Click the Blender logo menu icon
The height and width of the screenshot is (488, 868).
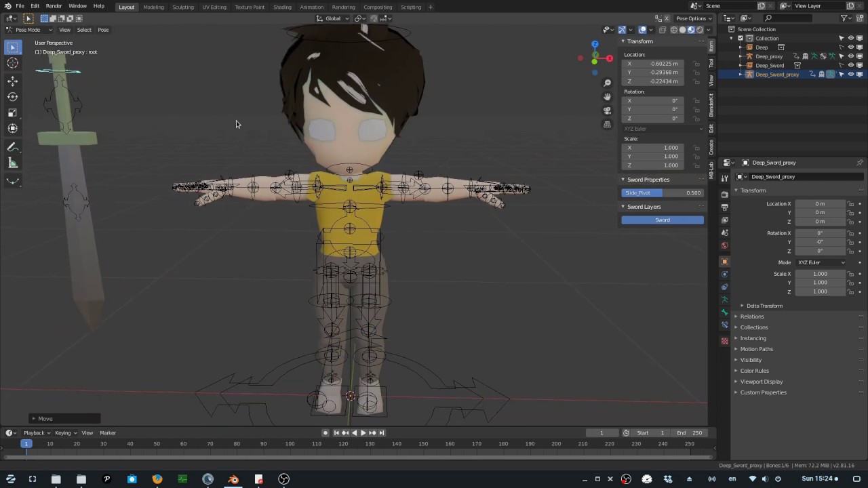(7, 6)
